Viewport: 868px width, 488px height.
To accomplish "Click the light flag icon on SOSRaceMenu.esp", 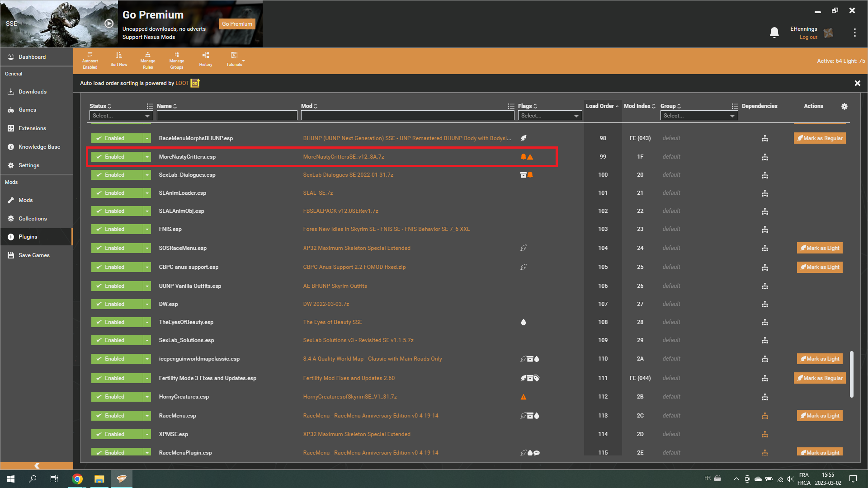I will coord(524,248).
